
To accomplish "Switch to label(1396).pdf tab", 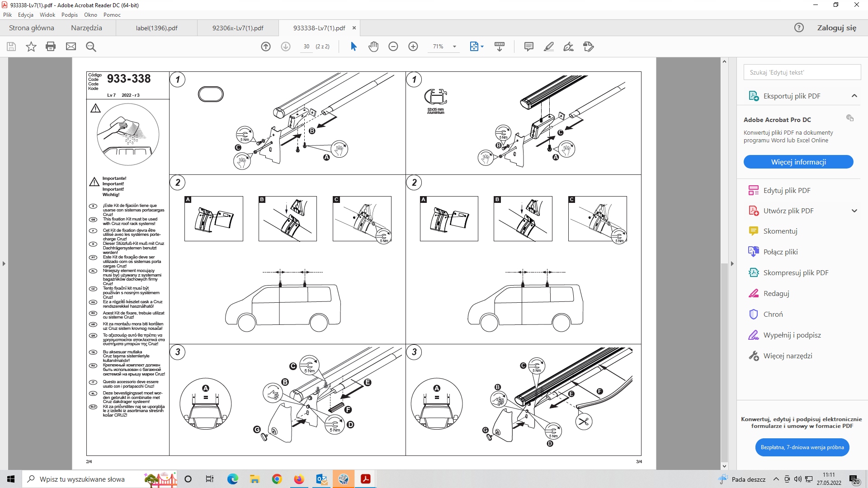I will (156, 28).
